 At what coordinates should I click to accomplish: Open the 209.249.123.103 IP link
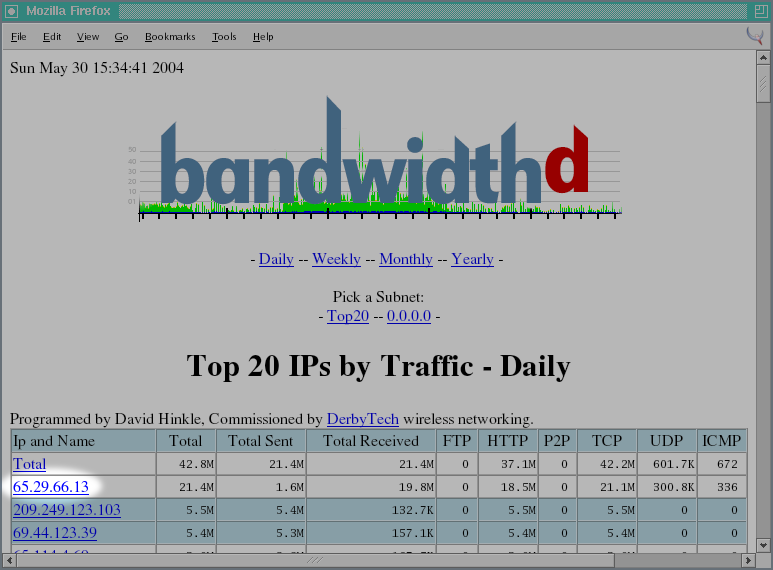coord(67,509)
